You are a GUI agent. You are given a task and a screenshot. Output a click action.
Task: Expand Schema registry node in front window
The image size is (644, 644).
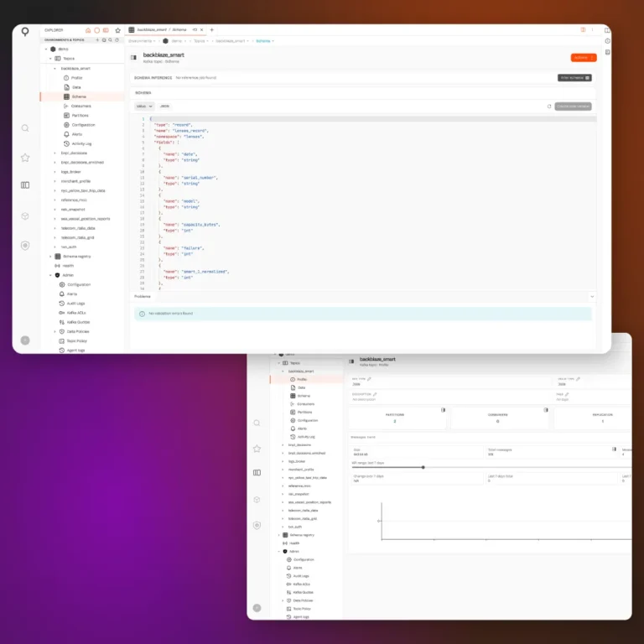(50, 257)
